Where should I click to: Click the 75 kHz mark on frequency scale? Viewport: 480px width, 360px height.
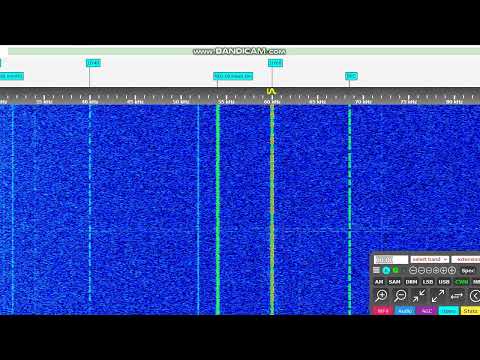[x=409, y=102]
